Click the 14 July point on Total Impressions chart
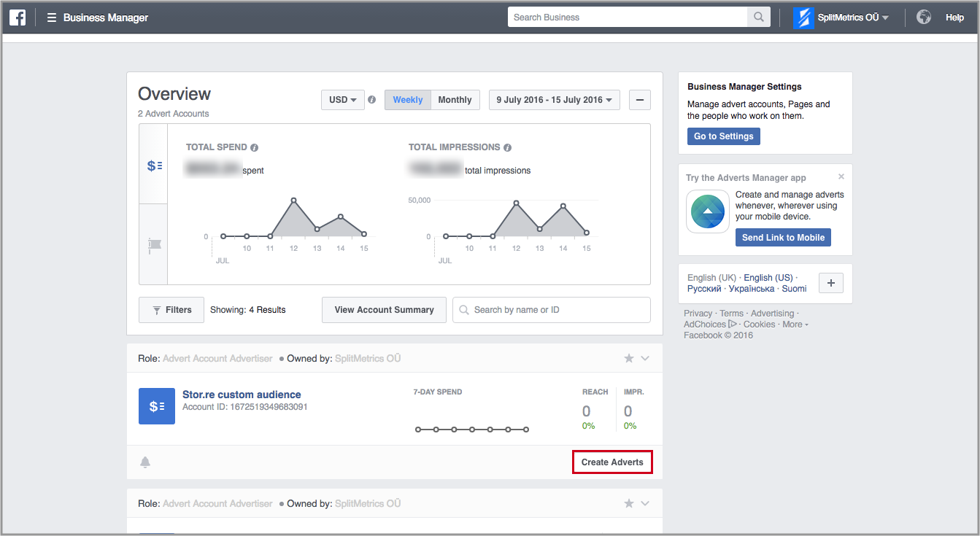This screenshot has width=980, height=536. [563, 206]
